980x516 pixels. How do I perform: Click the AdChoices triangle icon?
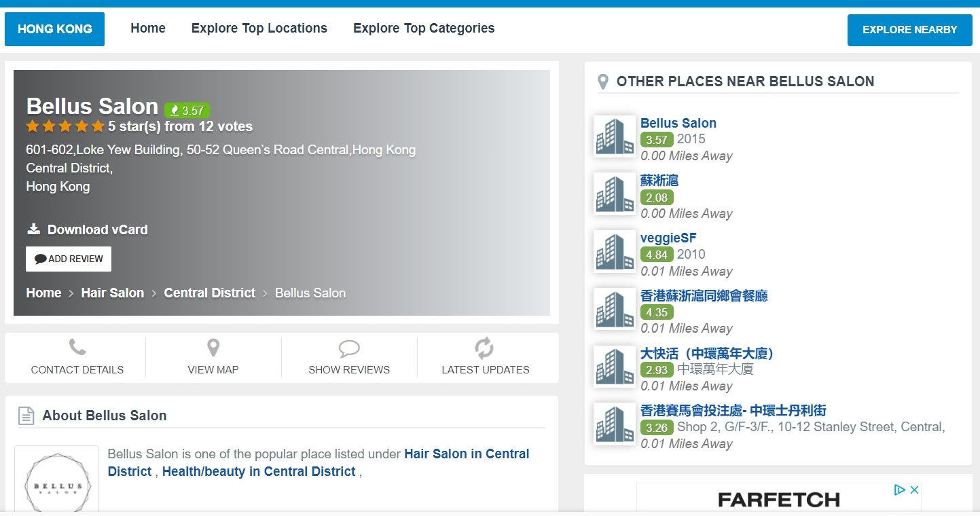[901, 490]
